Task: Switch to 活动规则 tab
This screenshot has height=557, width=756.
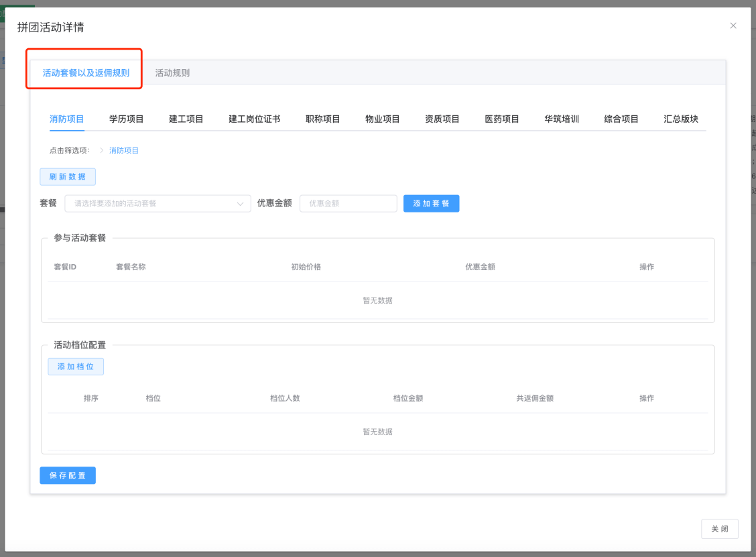Action: click(172, 73)
